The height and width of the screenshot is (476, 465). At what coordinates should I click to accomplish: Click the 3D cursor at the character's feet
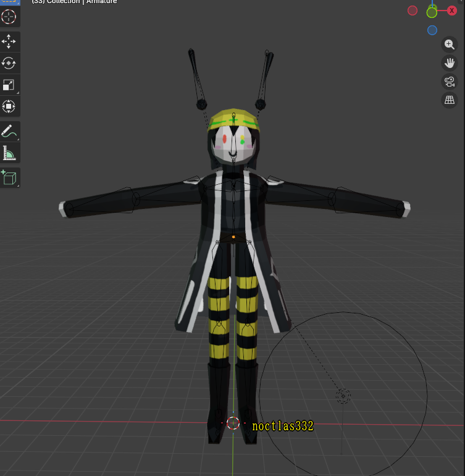pyautogui.click(x=233, y=423)
